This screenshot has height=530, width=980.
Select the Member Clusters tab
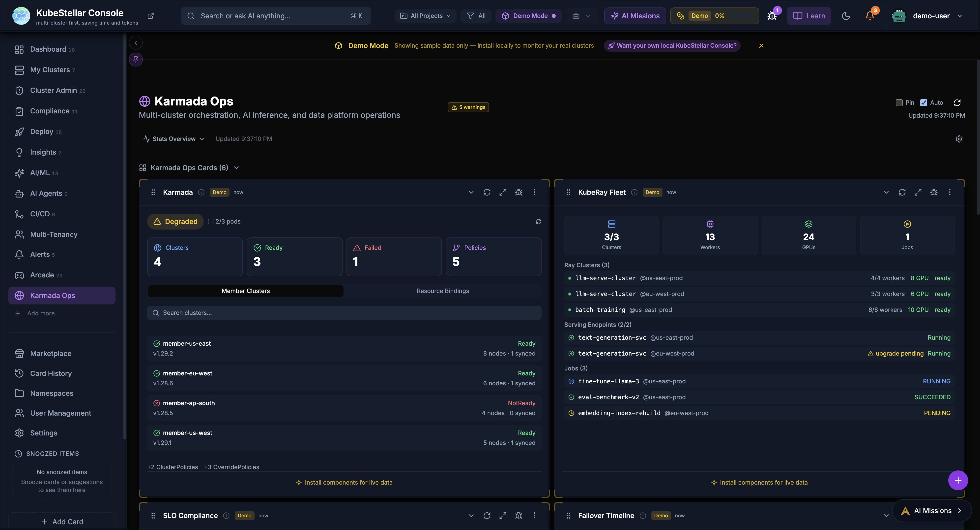tap(245, 291)
